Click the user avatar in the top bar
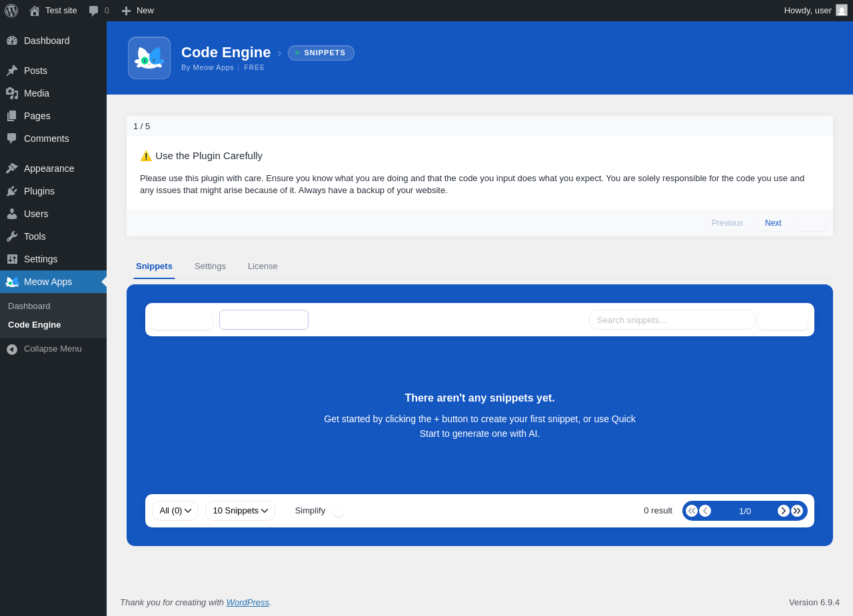 coord(842,10)
